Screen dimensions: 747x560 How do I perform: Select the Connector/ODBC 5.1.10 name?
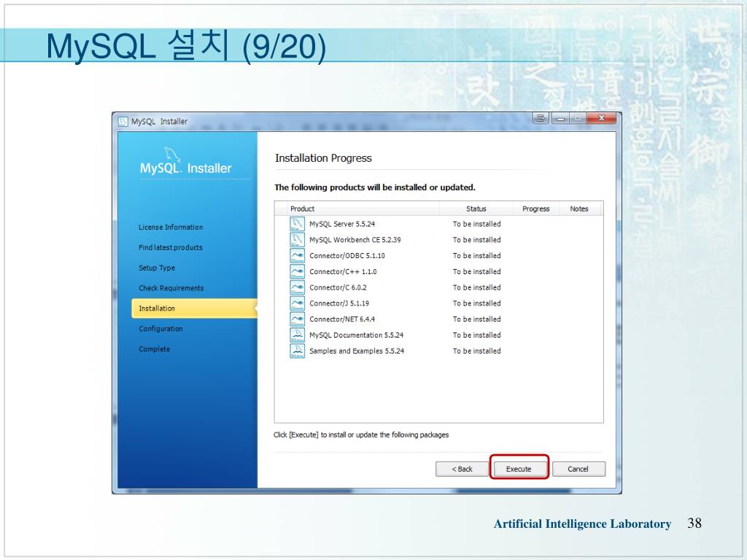point(347,256)
